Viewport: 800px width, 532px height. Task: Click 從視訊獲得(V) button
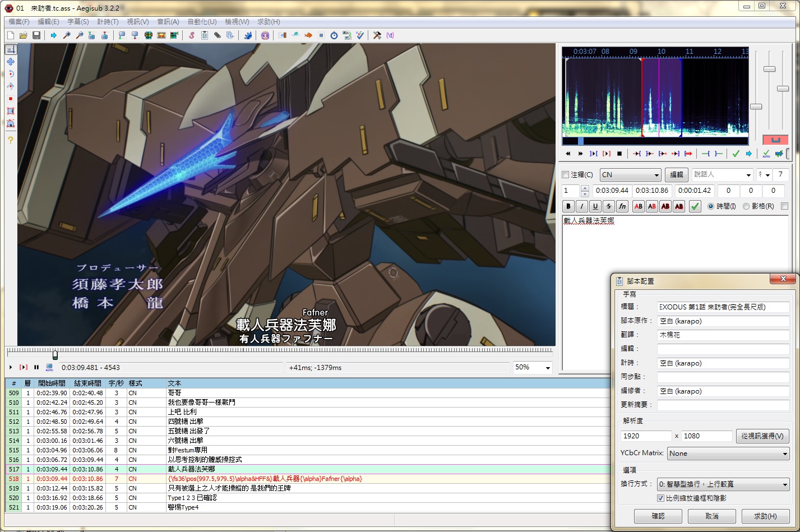pyautogui.click(x=762, y=436)
